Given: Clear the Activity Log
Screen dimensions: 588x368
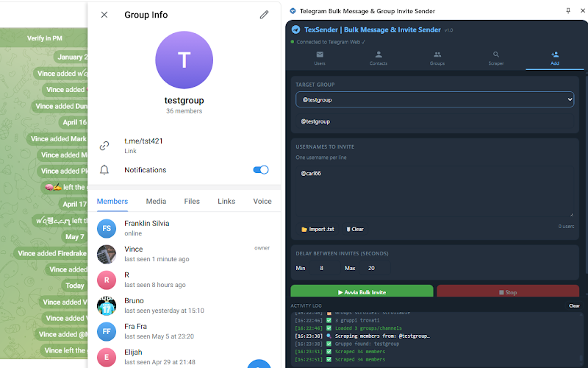Looking at the screenshot, I should 574,305.
